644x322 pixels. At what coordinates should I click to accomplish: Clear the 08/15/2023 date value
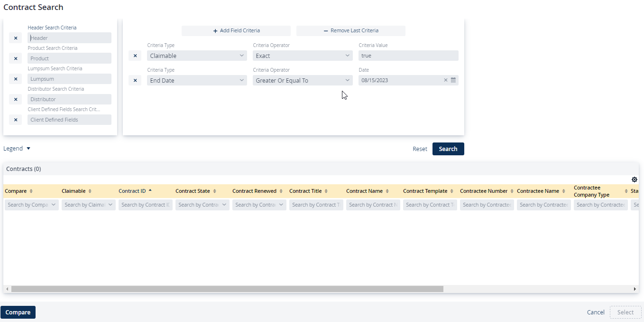click(x=445, y=80)
